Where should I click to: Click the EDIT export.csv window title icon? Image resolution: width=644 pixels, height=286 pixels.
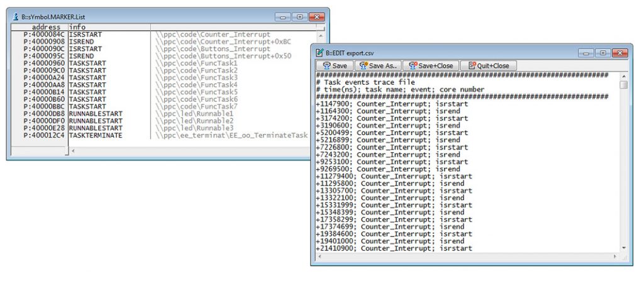[x=319, y=53]
